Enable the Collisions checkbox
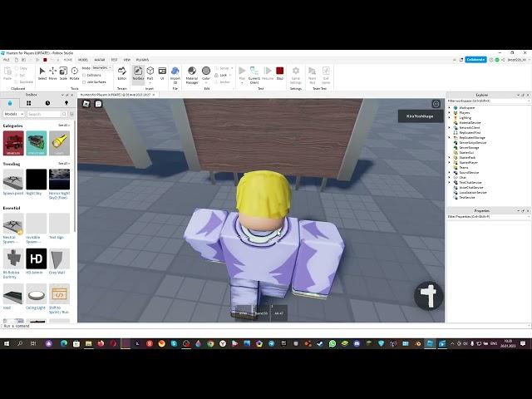Viewport: 532px width, 399px height. click(x=84, y=75)
